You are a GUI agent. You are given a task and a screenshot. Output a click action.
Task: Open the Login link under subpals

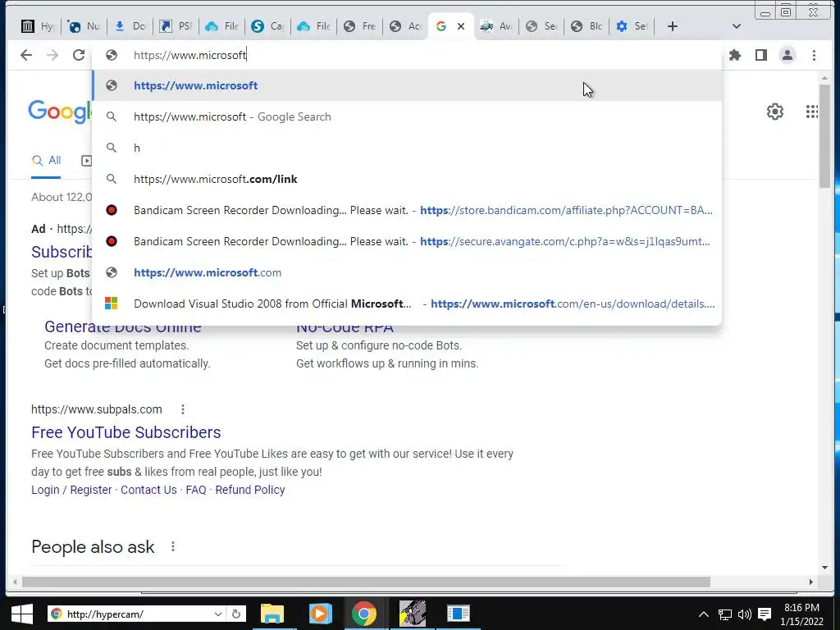pos(45,490)
